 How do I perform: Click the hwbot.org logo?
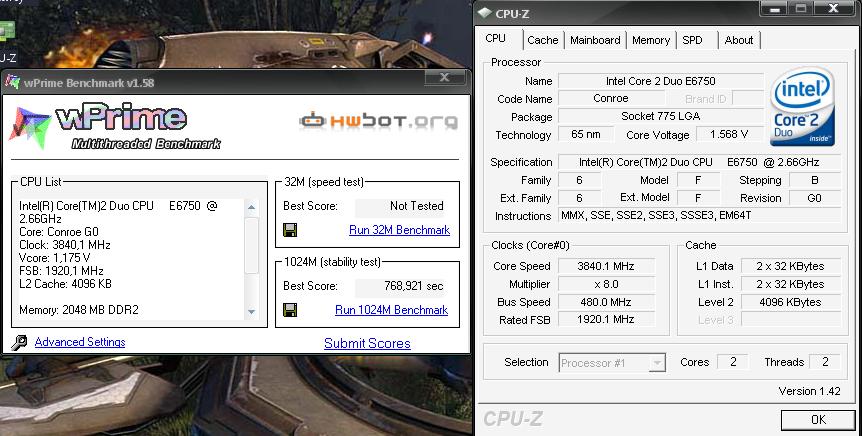[379, 121]
